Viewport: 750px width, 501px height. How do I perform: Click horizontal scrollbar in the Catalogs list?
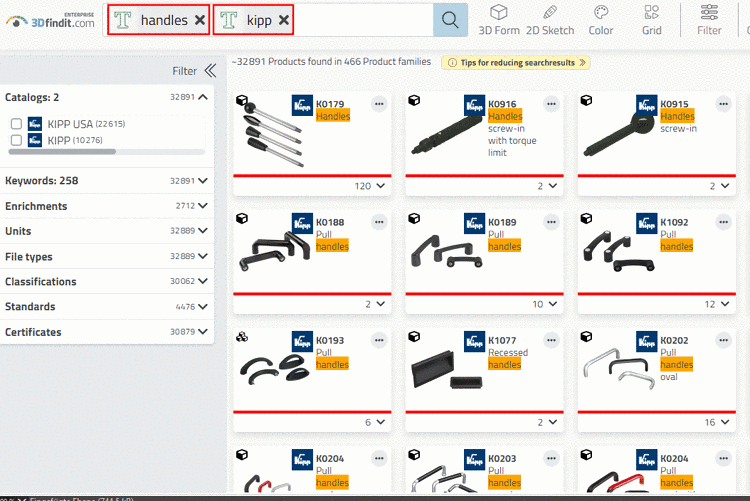[x=62, y=152]
